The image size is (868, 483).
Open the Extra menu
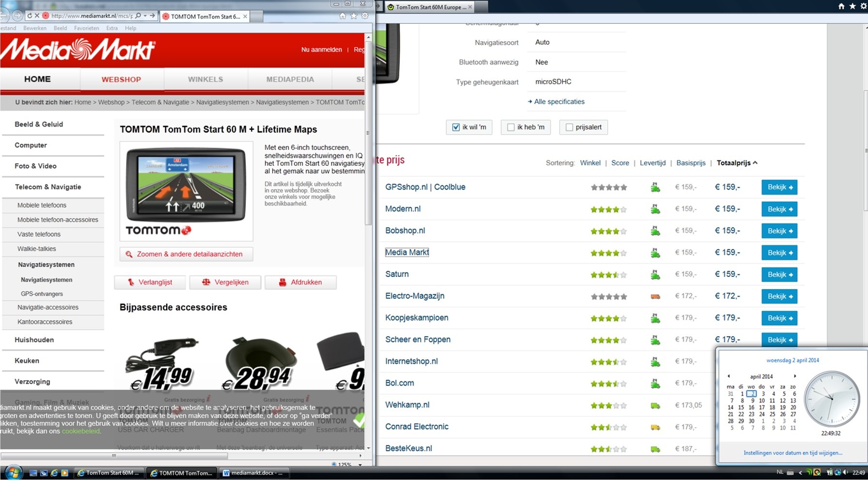click(112, 28)
